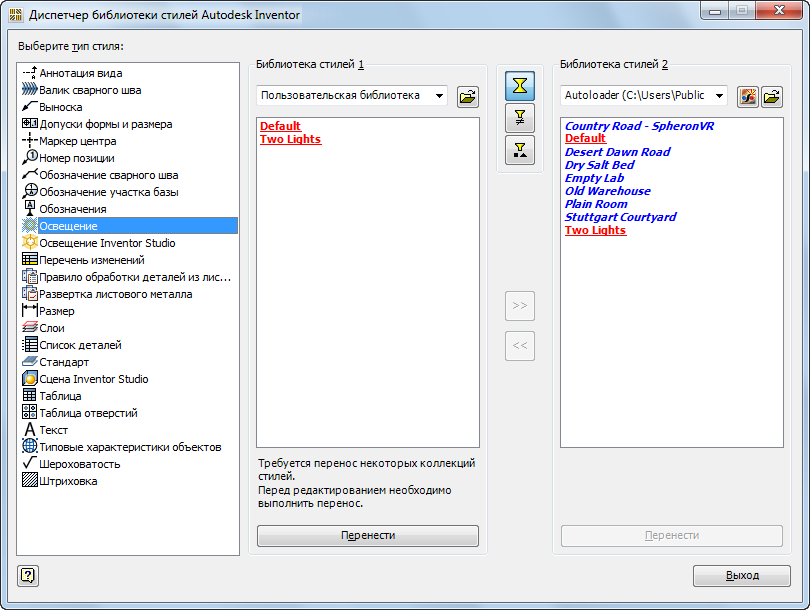Select Plain Room style
Image resolution: width=810 pixels, height=610 pixels.
point(596,204)
